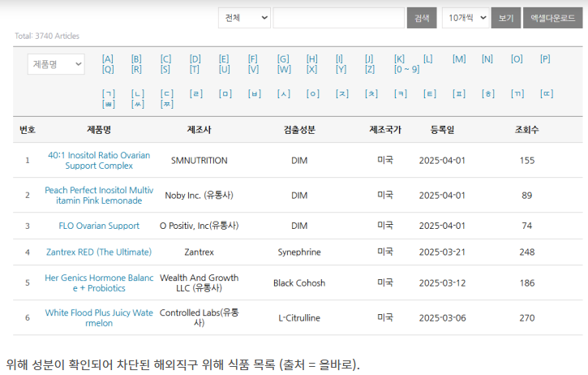Filter by letter [M]
The height and width of the screenshot is (375, 588).
[x=459, y=59]
